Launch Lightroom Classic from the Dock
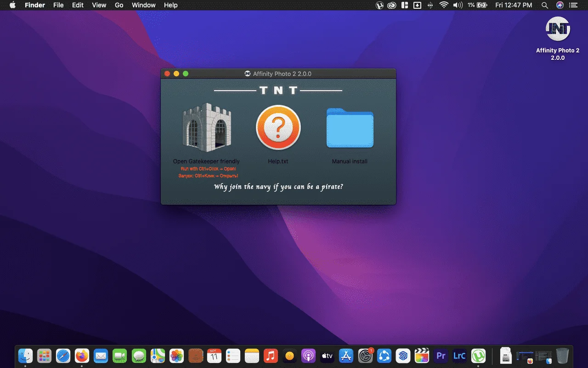This screenshot has height=368, width=588. 459,356
